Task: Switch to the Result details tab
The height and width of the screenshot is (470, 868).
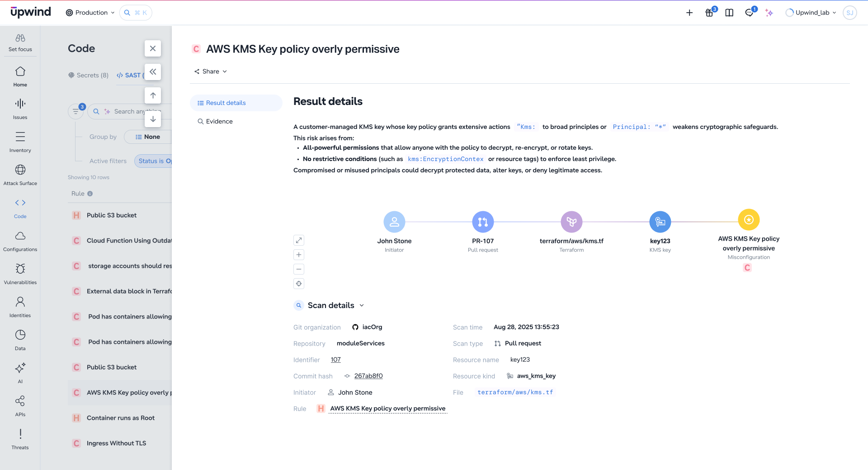Action: [x=236, y=103]
